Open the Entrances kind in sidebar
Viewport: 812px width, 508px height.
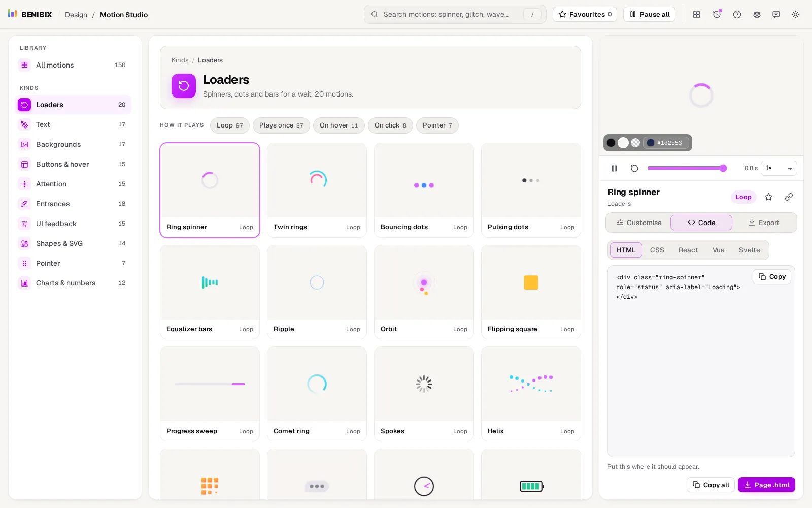click(74, 204)
